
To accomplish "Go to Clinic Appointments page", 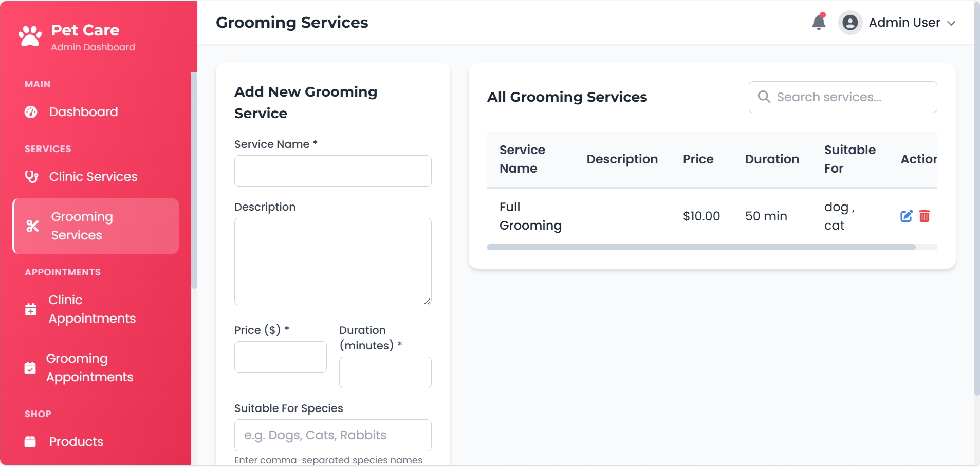I will pos(91,309).
